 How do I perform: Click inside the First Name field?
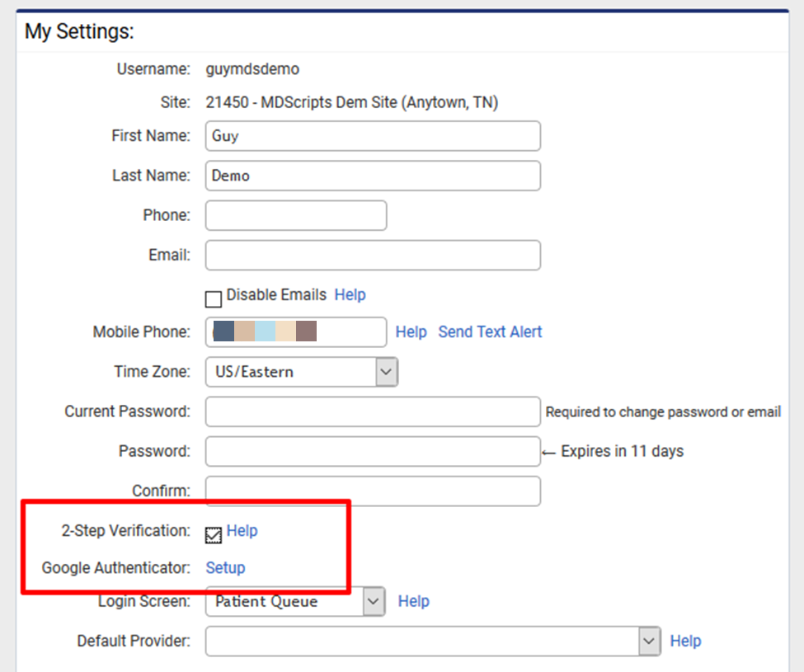371,135
